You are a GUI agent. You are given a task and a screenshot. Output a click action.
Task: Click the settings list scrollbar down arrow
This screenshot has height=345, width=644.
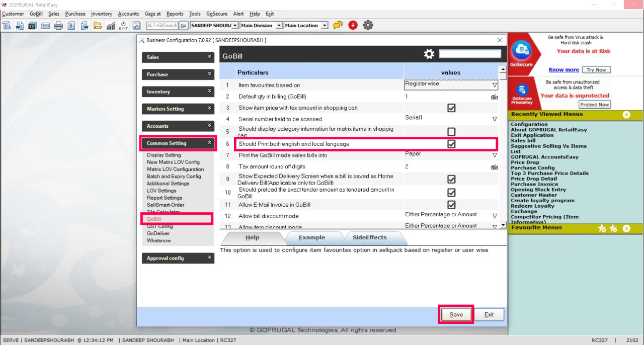pos(502,226)
